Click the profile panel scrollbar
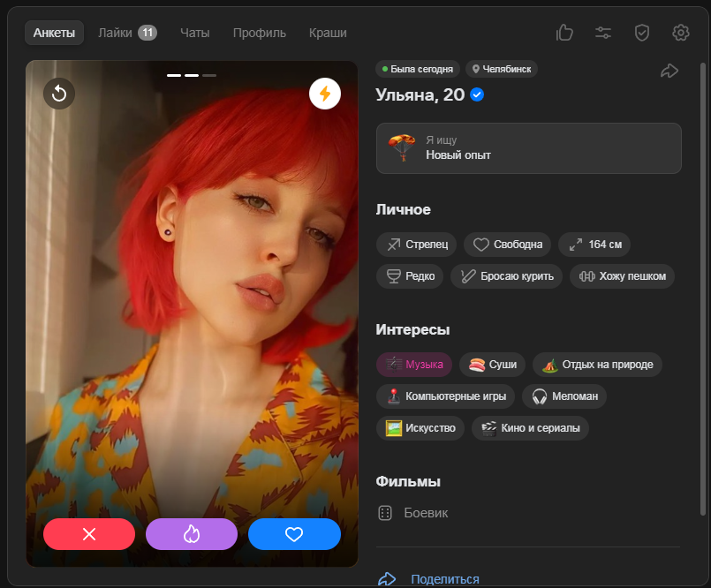 pos(703,289)
